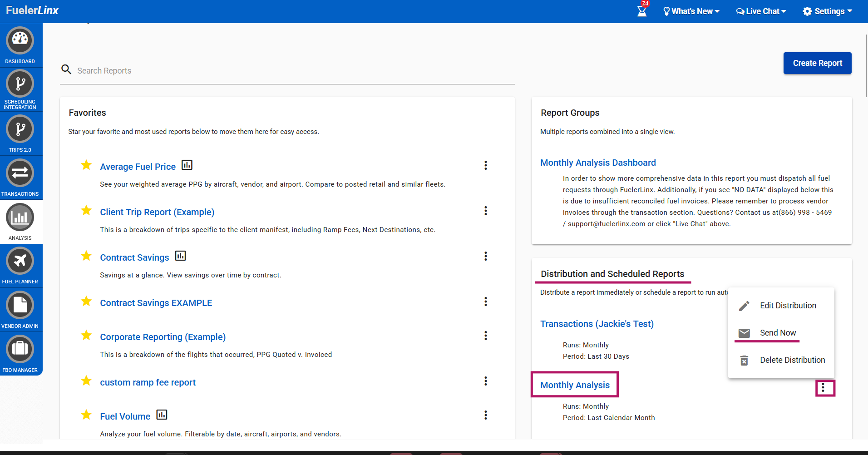The image size is (868, 455).
Task: Select Send Now menu option
Action: (x=781, y=333)
